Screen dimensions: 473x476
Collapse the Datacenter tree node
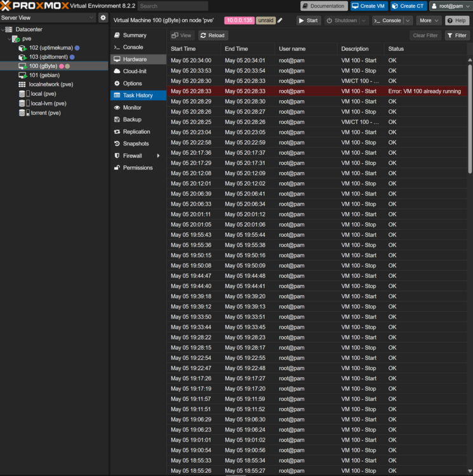pos(3,29)
